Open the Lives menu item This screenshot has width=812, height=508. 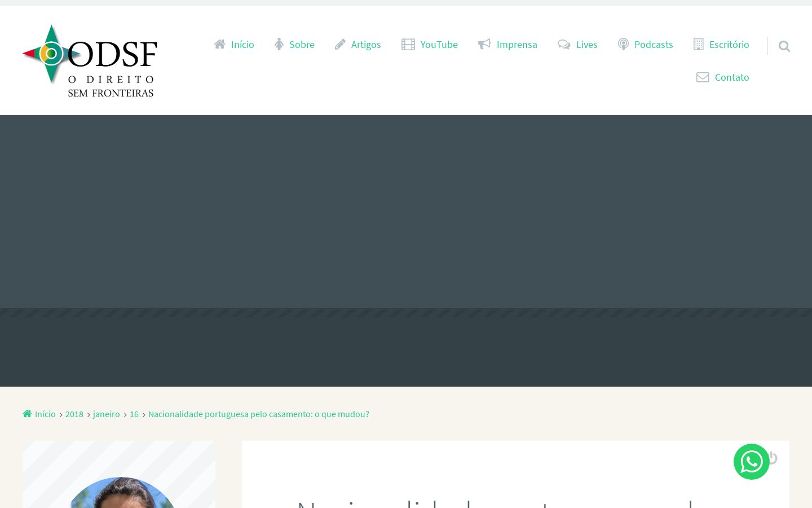586,45
